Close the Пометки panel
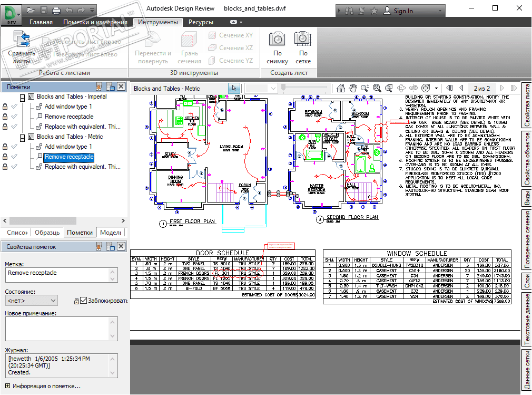This screenshot has width=532, height=395. [121, 86]
